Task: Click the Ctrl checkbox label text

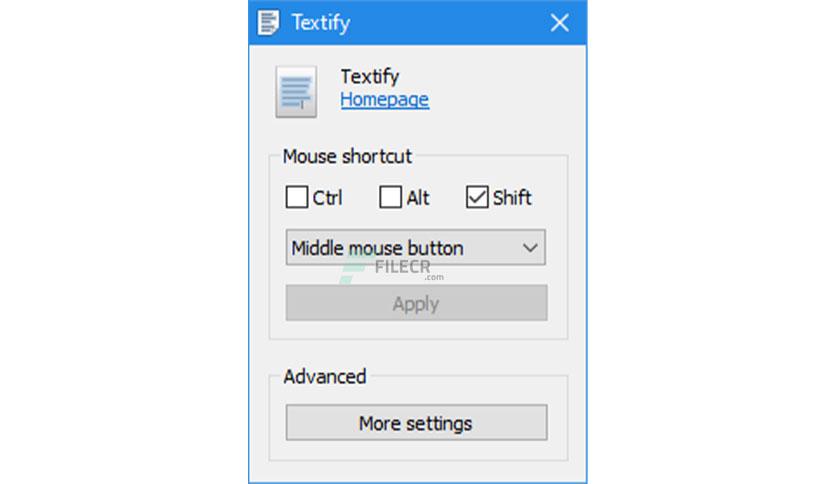Action: tap(327, 198)
